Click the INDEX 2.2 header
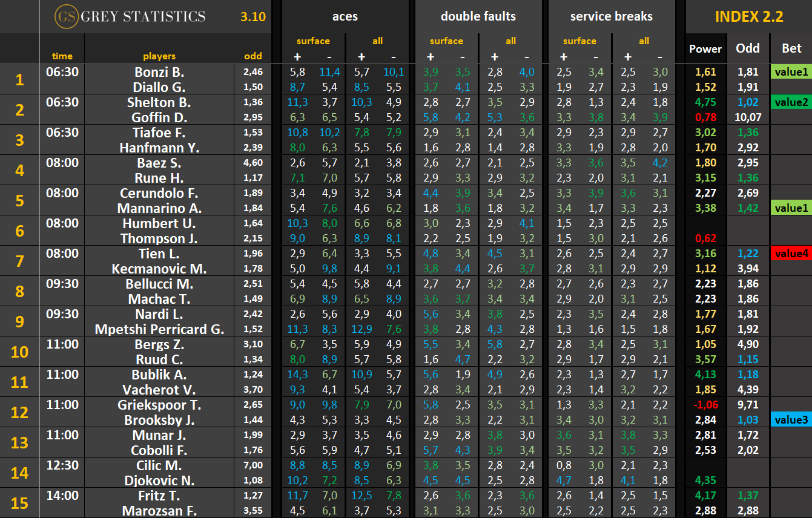This screenshot has width=812, height=518. (749, 16)
